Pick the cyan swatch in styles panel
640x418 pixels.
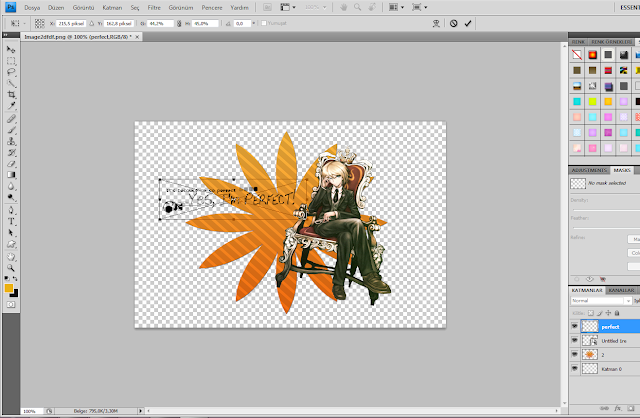tap(577, 102)
